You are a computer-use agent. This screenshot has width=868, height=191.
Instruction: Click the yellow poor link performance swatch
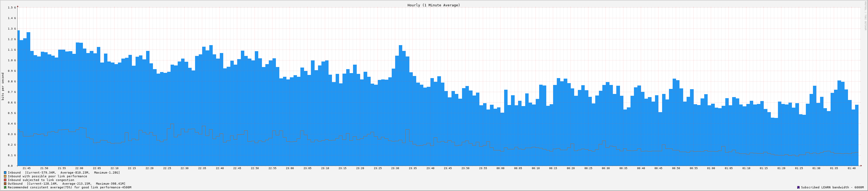point(5,176)
